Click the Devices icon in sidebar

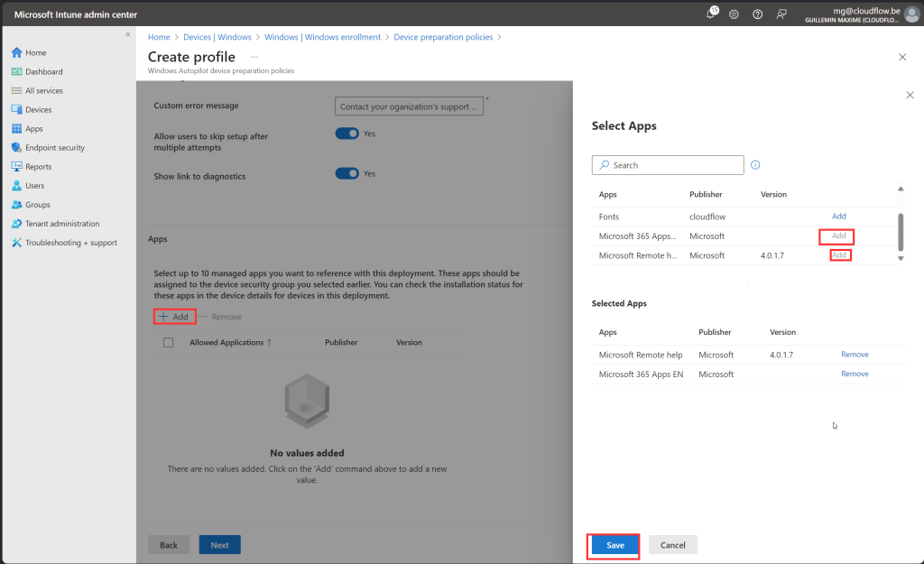coord(16,109)
